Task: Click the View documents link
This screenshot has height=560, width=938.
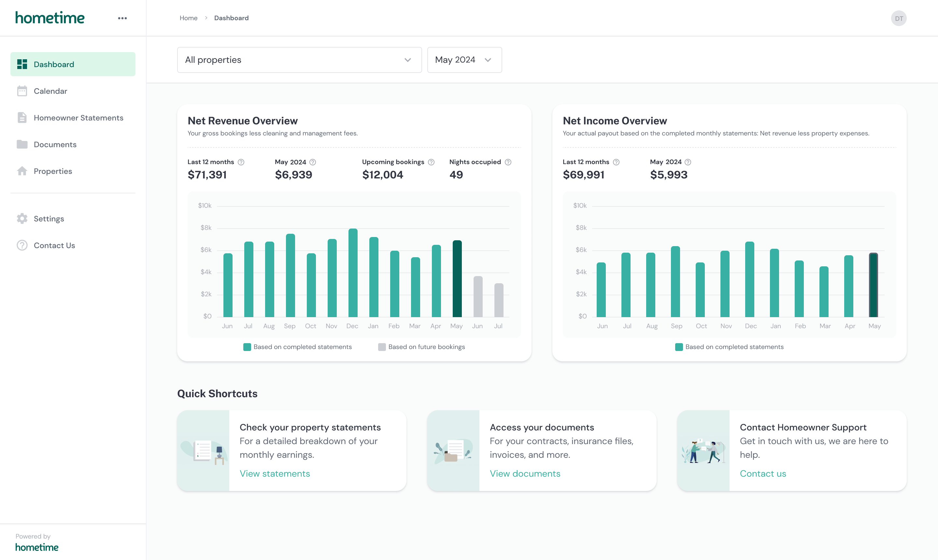Action: pyautogui.click(x=525, y=474)
